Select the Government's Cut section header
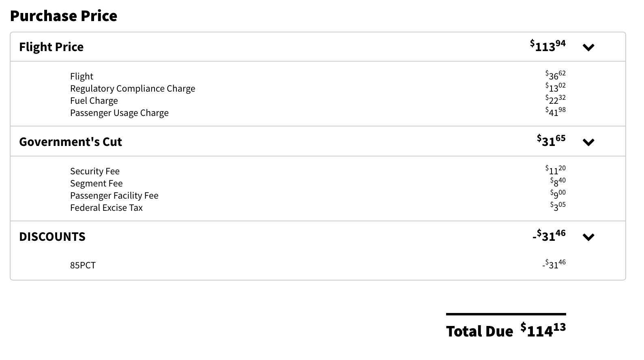Screen dimensions: 644x360 [x=71, y=141]
